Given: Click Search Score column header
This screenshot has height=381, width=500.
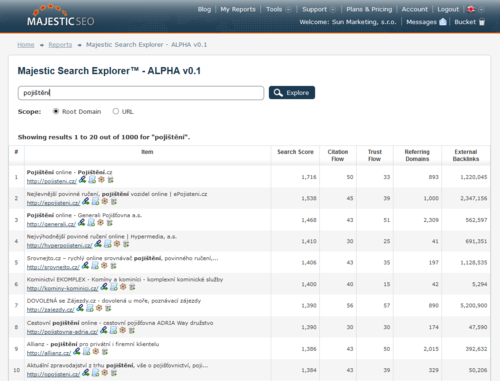Looking at the screenshot, I should pyautogui.click(x=295, y=152).
